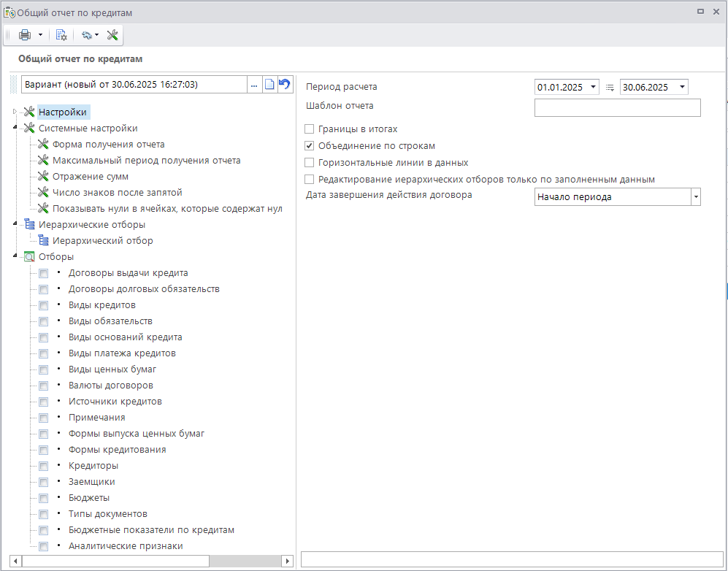The image size is (728, 571).
Task: Click the 'Шаблон отчета' input field
Action: click(617, 108)
